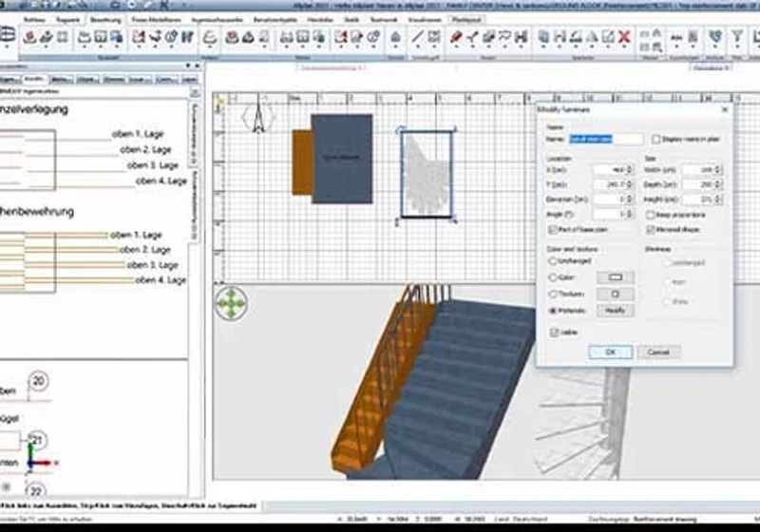Viewport: 760px width, 532px height.
Task: Open the Texture chooser button
Action: click(615, 294)
